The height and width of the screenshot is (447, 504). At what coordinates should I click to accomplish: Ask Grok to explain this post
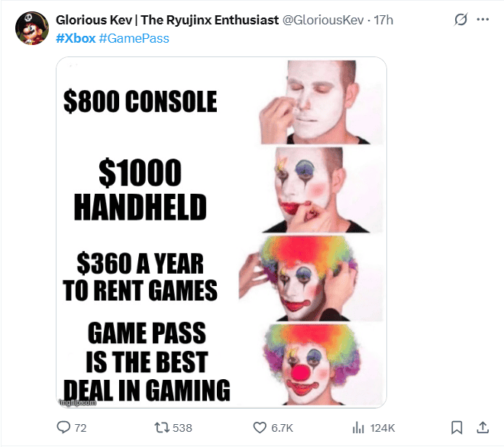coord(460,20)
